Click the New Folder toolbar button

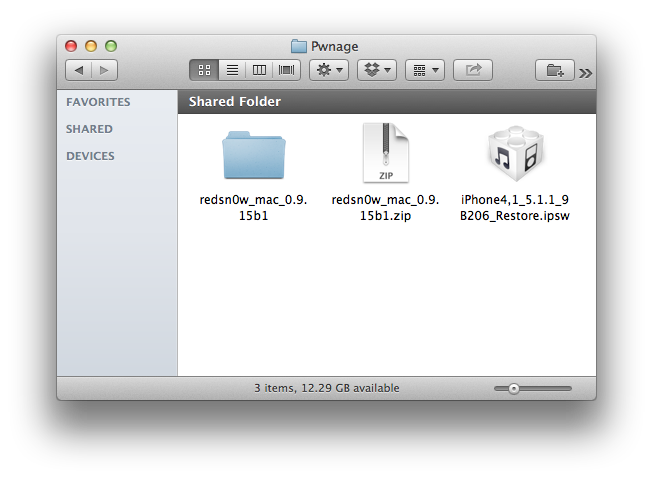pos(555,70)
